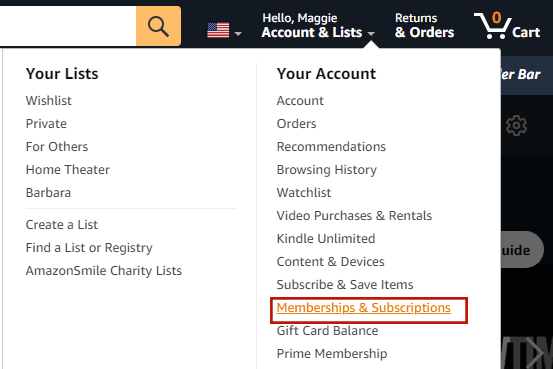
Task: Open Returns & Orders
Action: [424, 25]
